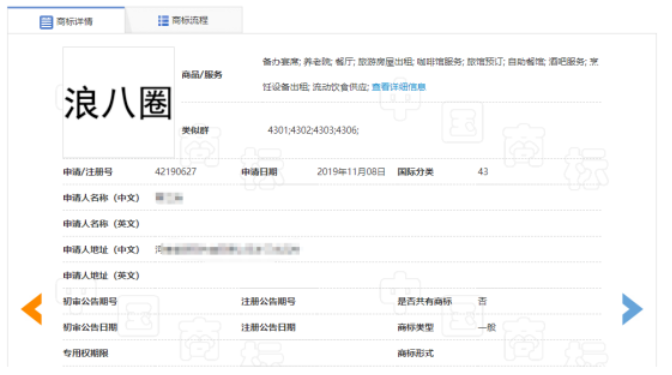Click the blurred Chinese applicant address value
Image resolution: width=672 pixels, height=375 pixels.
[x=227, y=249]
